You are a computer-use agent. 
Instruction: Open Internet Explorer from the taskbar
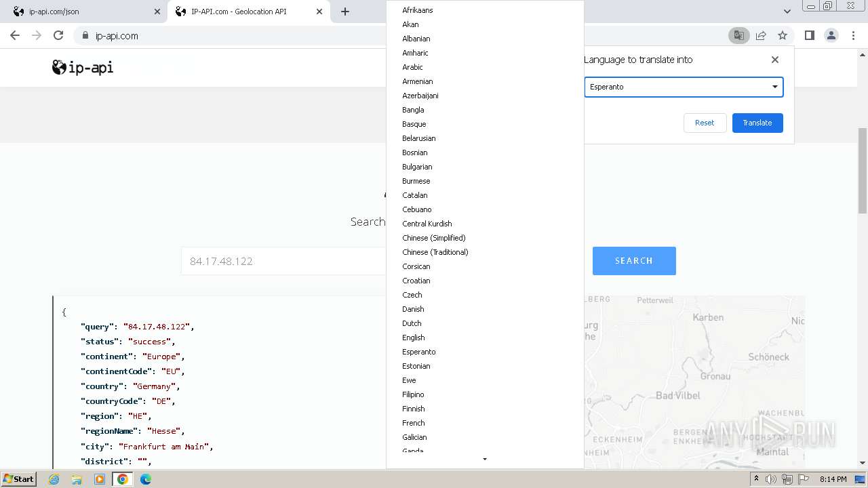coord(54,479)
